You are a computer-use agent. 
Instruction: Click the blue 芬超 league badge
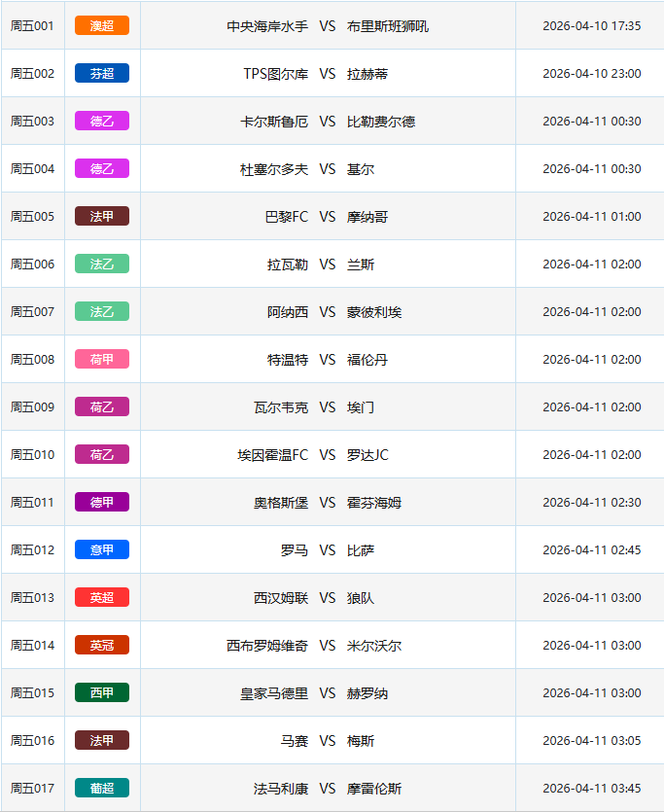coord(101,73)
